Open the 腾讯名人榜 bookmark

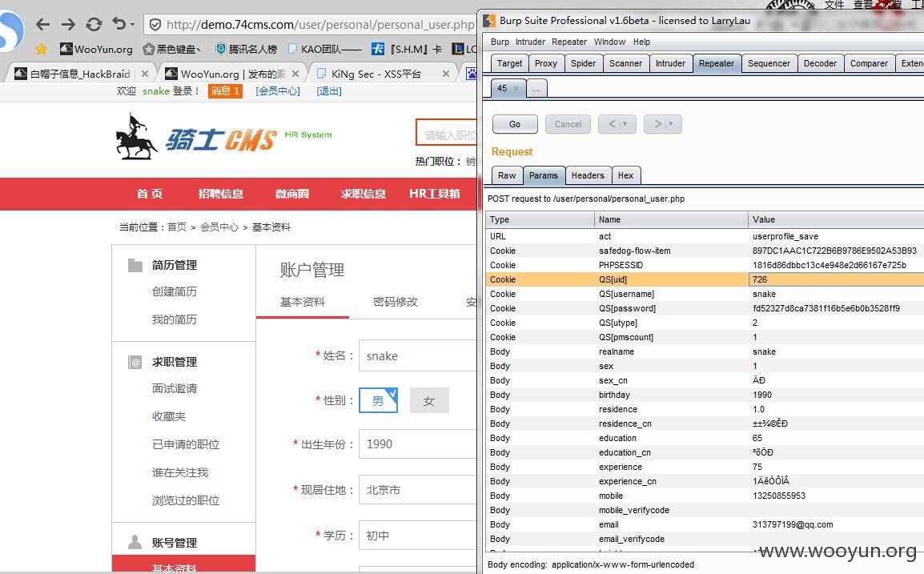click(247, 49)
